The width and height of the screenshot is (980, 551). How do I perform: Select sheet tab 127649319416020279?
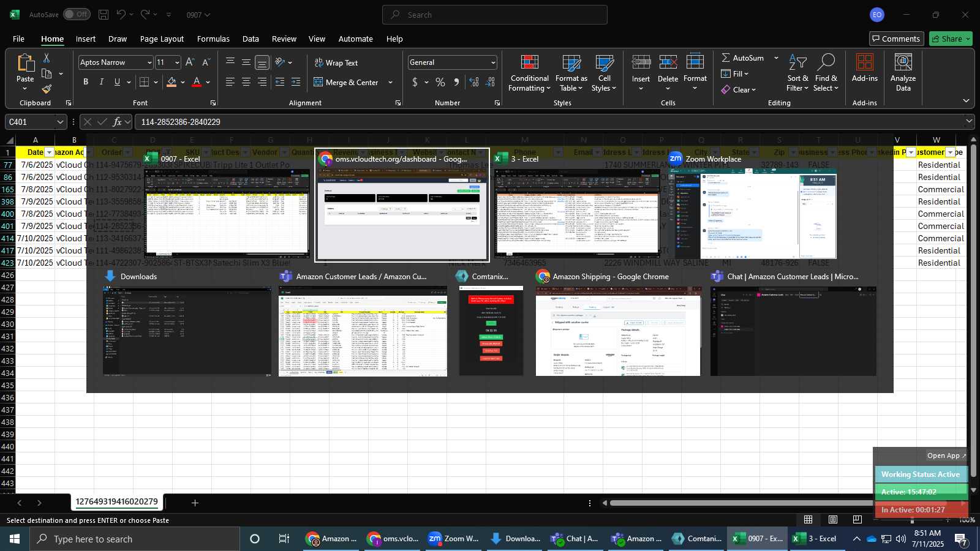click(x=116, y=502)
